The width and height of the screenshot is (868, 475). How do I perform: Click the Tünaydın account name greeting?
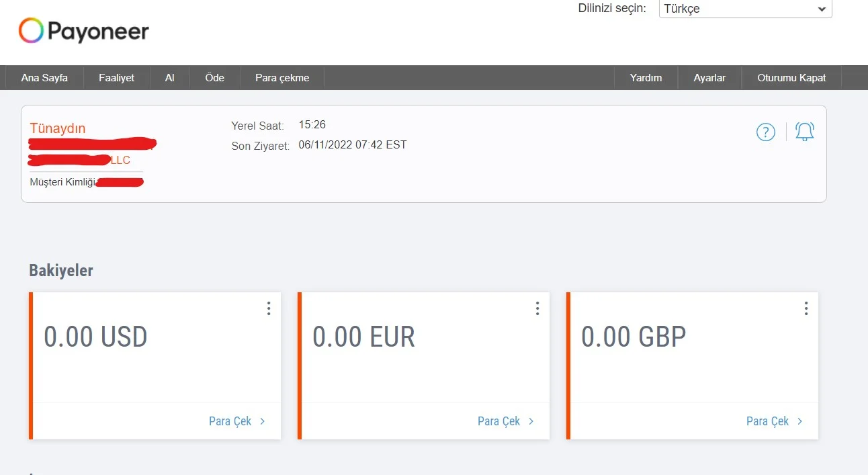tap(58, 128)
